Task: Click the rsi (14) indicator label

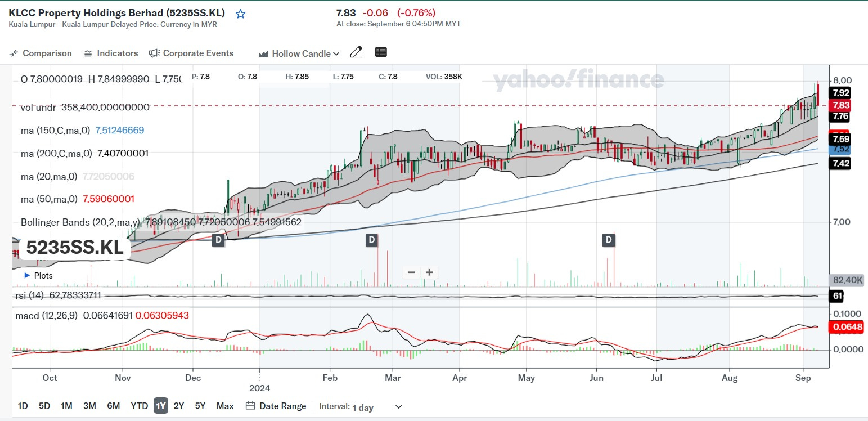Action: 30,295
